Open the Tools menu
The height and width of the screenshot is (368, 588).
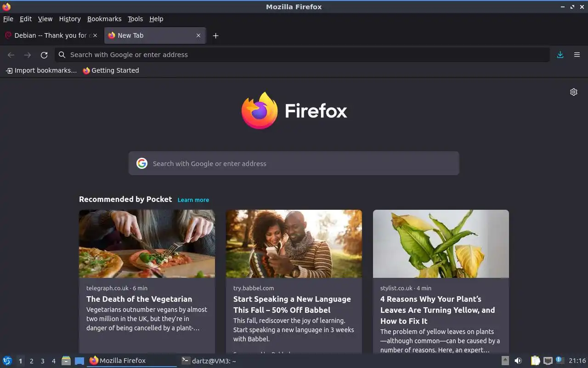tap(135, 19)
